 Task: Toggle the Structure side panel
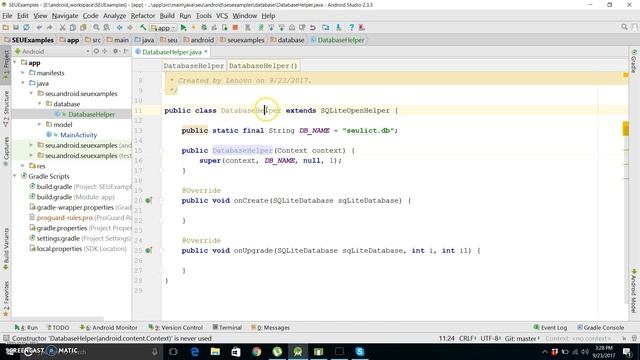[x=6, y=109]
